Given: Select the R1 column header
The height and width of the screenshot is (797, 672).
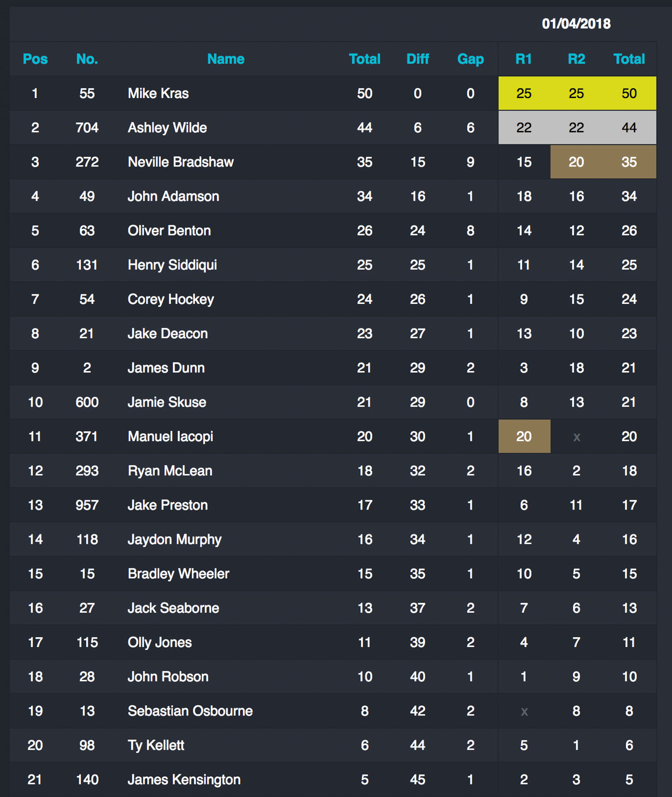Looking at the screenshot, I should pos(524,59).
